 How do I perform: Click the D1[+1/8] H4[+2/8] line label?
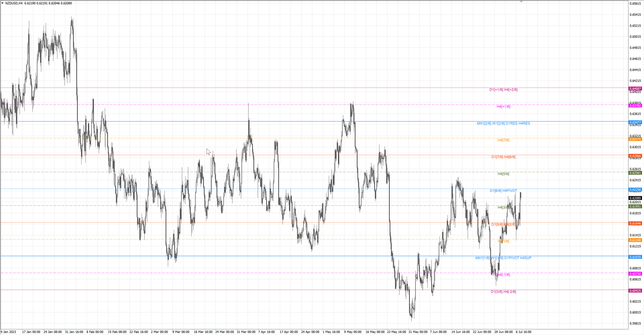[503, 90]
